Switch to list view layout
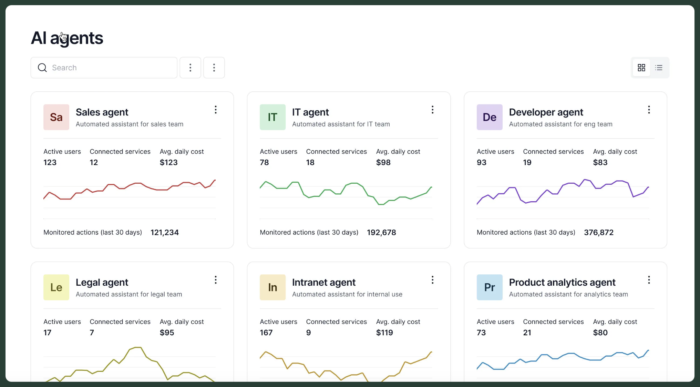700x387 pixels. point(658,68)
